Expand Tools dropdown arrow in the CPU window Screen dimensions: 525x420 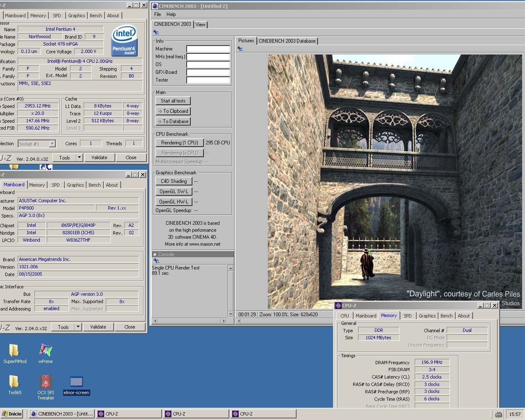[x=79, y=157]
